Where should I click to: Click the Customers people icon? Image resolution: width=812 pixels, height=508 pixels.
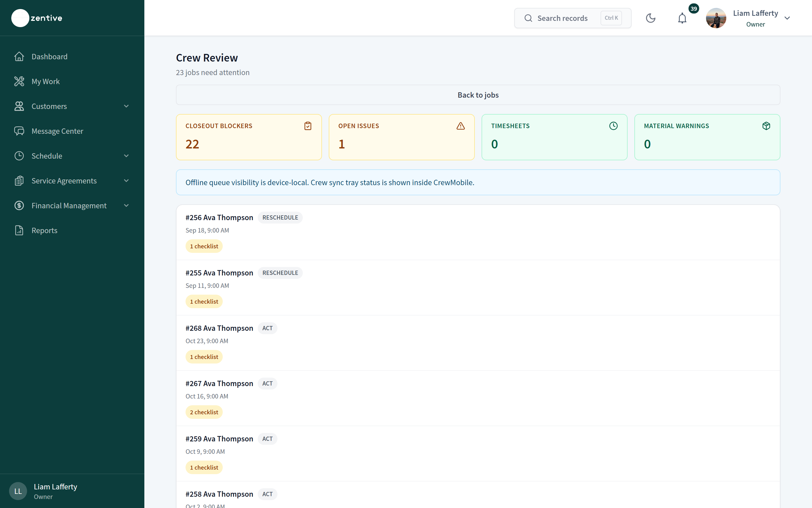click(x=19, y=106)
